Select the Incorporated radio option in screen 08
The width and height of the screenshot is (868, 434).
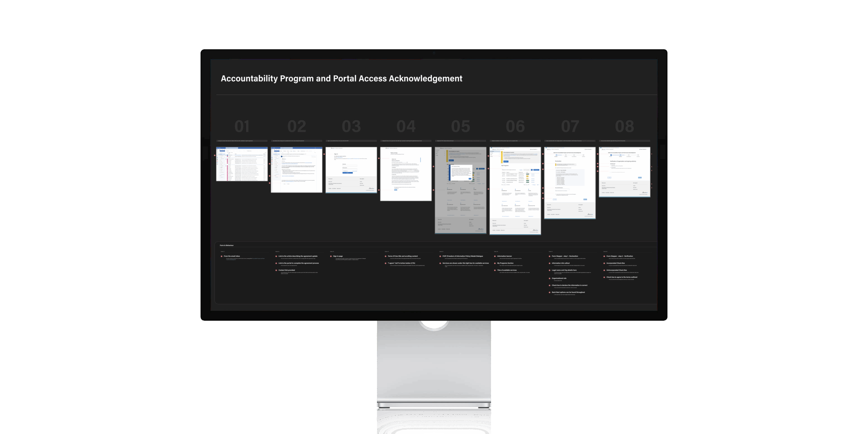(611, 165)
